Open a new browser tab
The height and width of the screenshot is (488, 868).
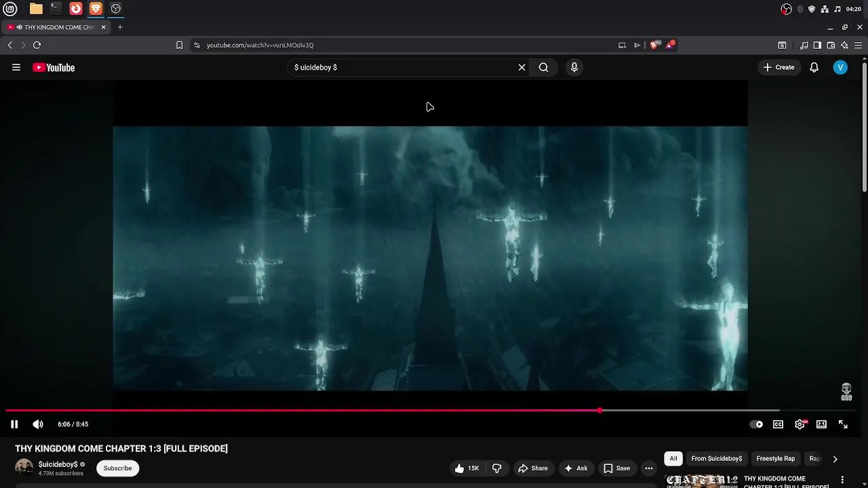(120, 27)
